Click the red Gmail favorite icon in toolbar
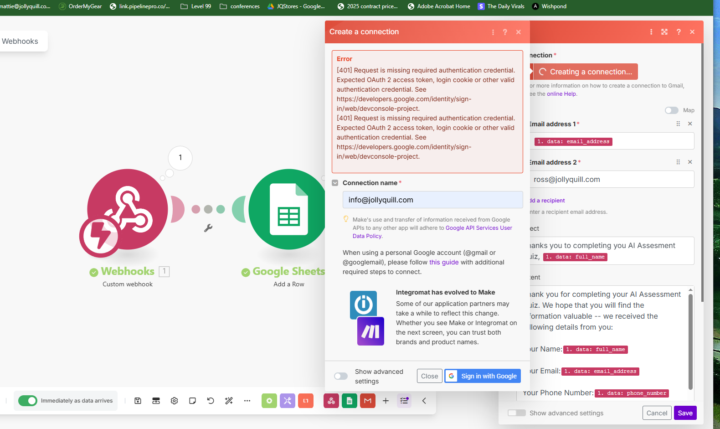The image size is (720, 429). [x=367, y=401]
